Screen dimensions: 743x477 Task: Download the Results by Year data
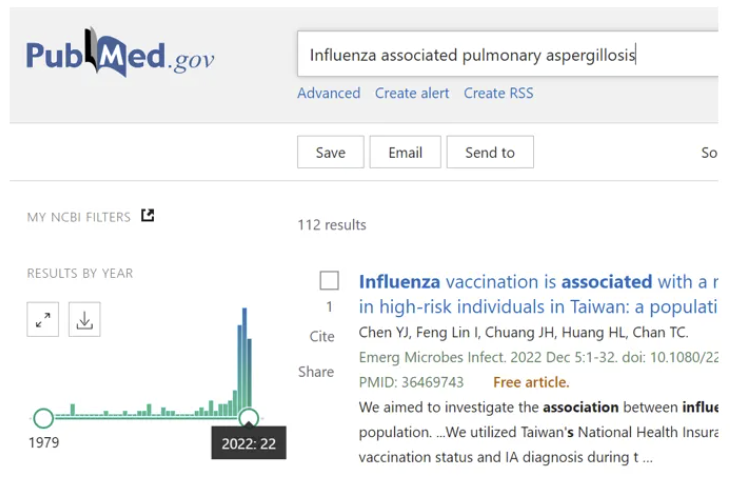tap(84, 320)
